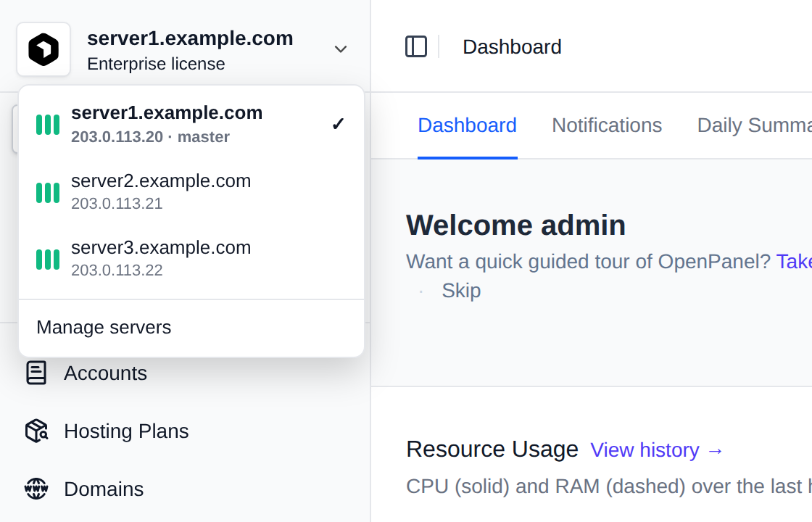Open the Accounts book icon

click(x=36, y=373)
